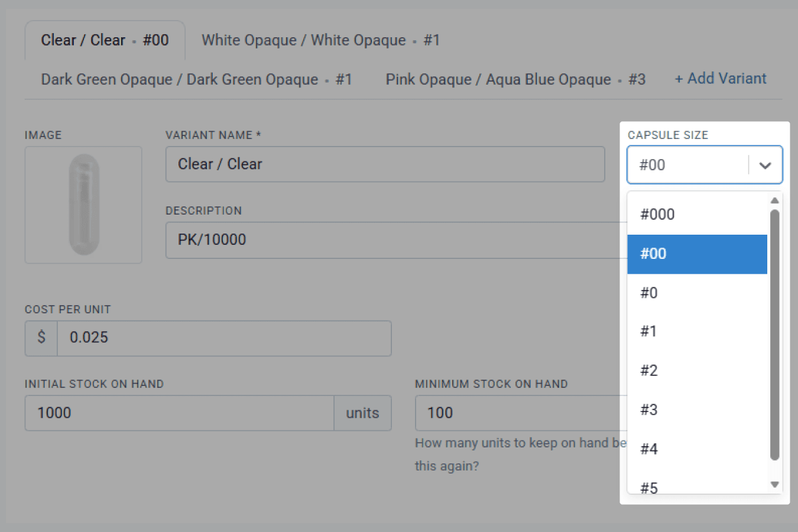The width and height of the screenshot is (798, 532).
Task: Open the Capsule Size dropdown chevron
Action: coord(765,165)
